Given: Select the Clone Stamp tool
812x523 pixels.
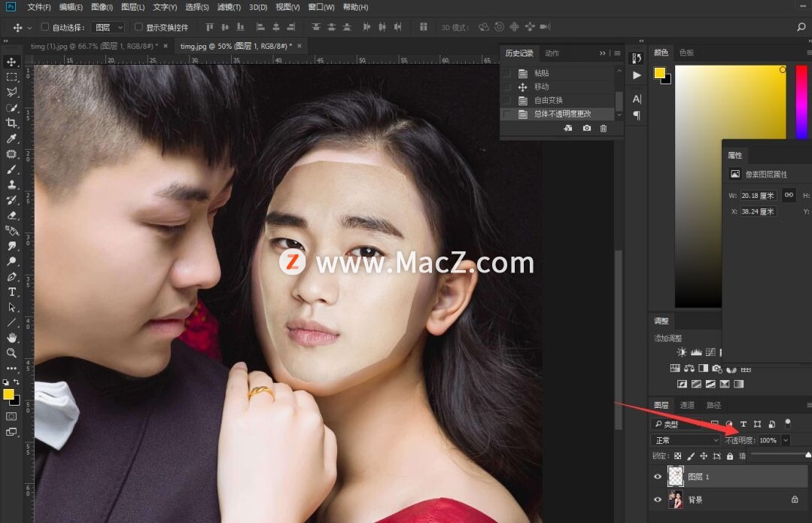Looking at the screenshot, I should pos(11,184).
